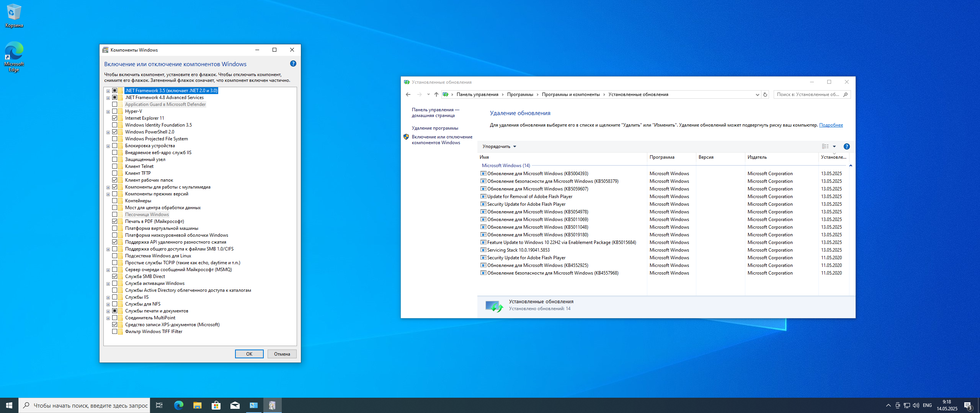Open the Подробнее link
Image resolution: width=980 pixels, height=413 pixels.
pyautogui.click(x=831, y=125)
